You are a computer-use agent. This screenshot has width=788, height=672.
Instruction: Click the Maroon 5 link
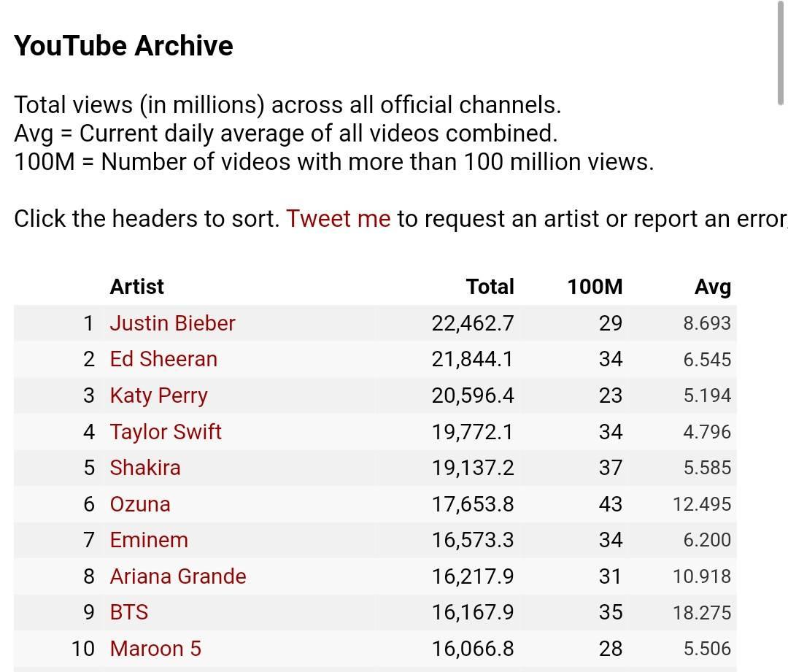pos(155,649)
